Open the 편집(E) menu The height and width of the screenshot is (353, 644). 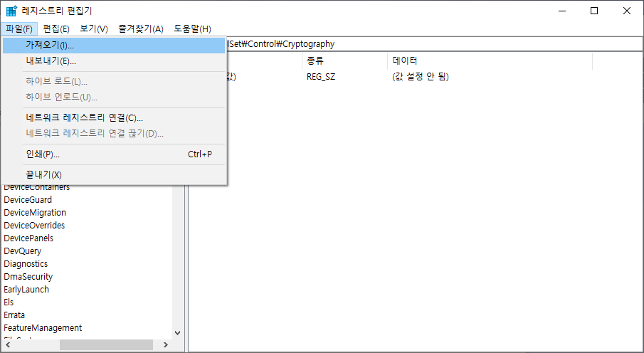[56, 28]
